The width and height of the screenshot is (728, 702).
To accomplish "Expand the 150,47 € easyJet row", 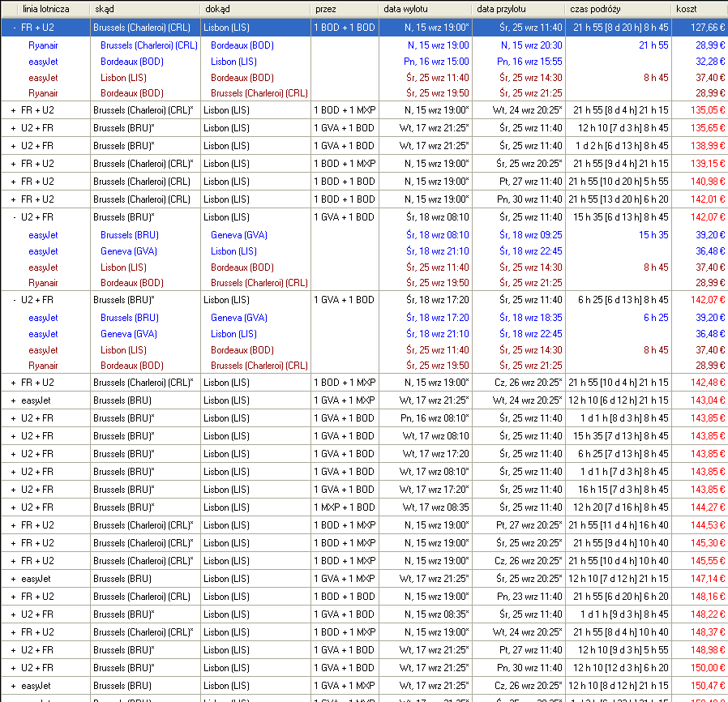I will pyautogui.click(x=14, y=687).
